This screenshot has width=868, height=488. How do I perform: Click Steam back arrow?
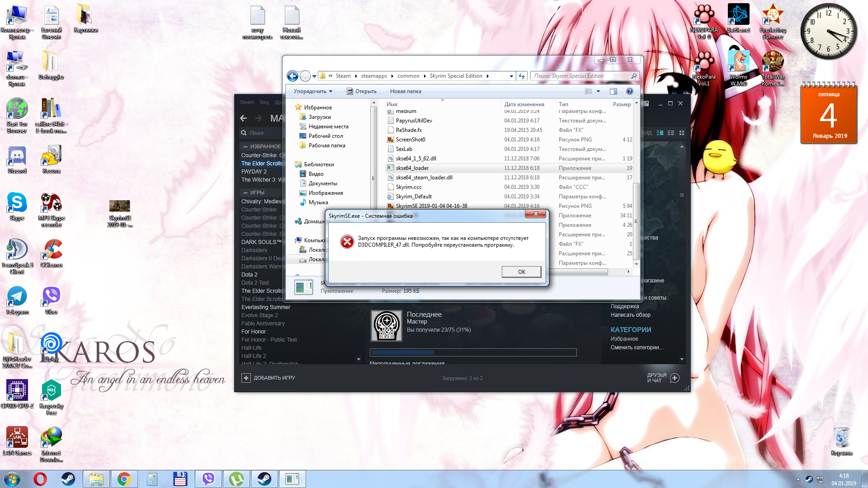pyautogui.click(x=244, y=118)
